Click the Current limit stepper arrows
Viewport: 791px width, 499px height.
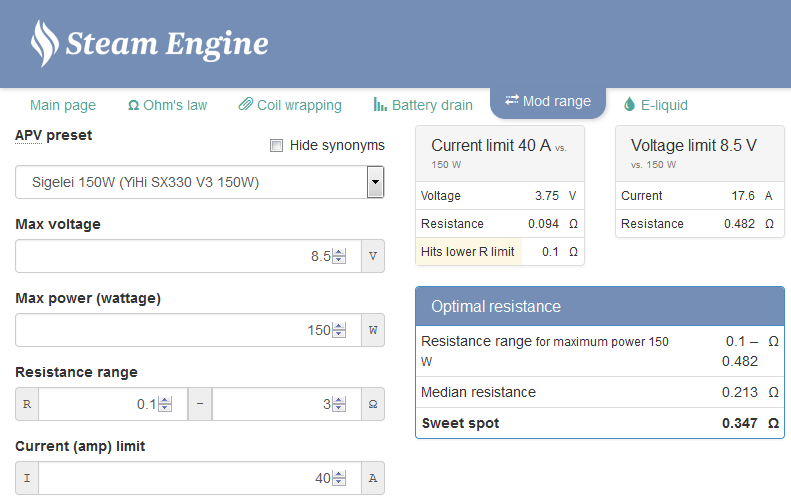point(339,478)
